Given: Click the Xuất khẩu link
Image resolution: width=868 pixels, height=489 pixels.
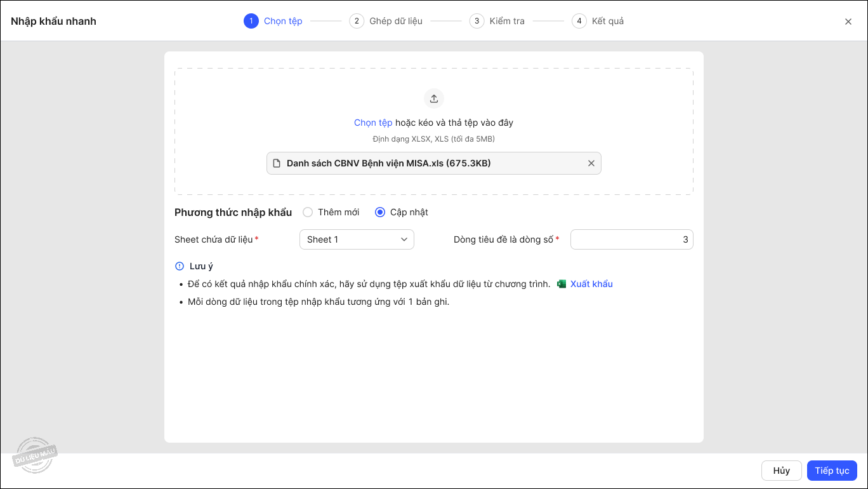Looking at the screenshot, I should (x=591, y=284).
